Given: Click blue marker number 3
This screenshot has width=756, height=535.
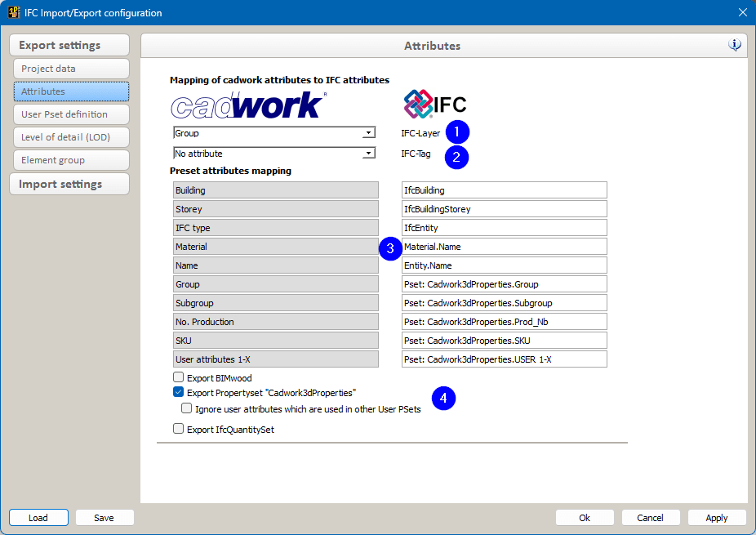Looking at the screenshot, I should [x=391, y=248].
